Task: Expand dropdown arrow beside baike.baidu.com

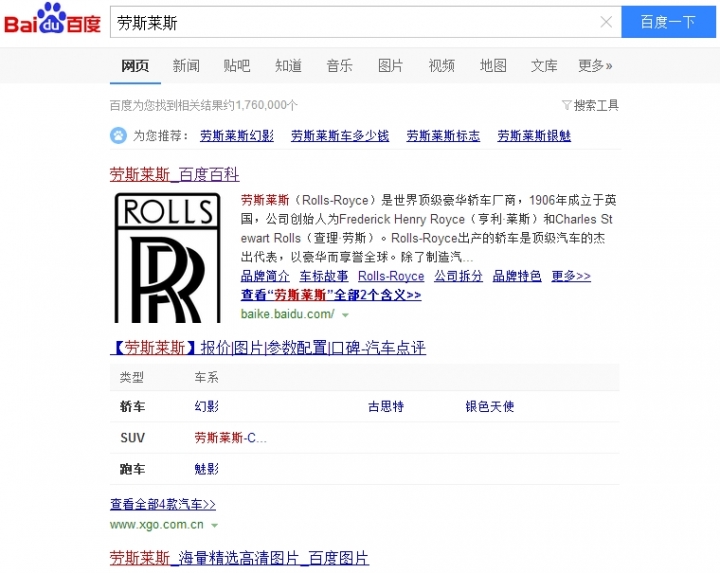Action: point(345,315)
